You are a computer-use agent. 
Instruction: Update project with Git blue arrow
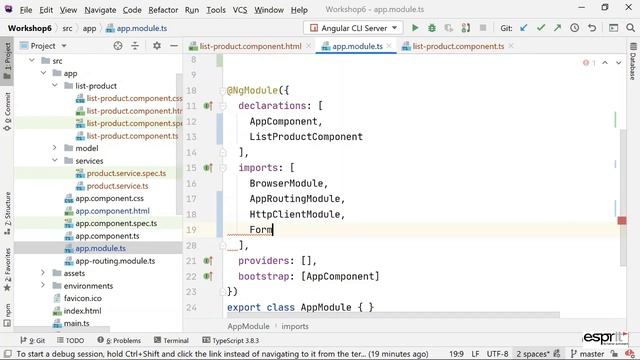[x=524, y=28]
